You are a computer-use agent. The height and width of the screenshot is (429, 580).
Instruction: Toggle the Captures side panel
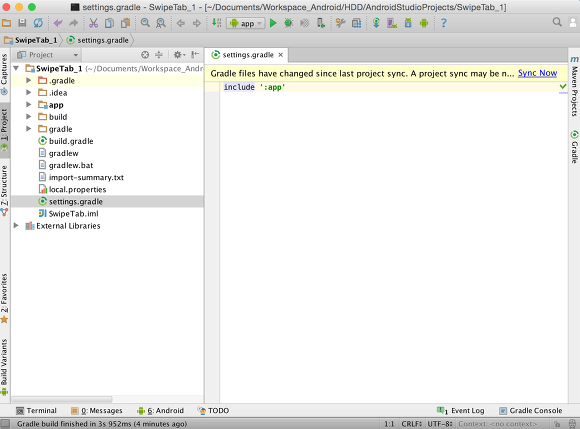4,74
